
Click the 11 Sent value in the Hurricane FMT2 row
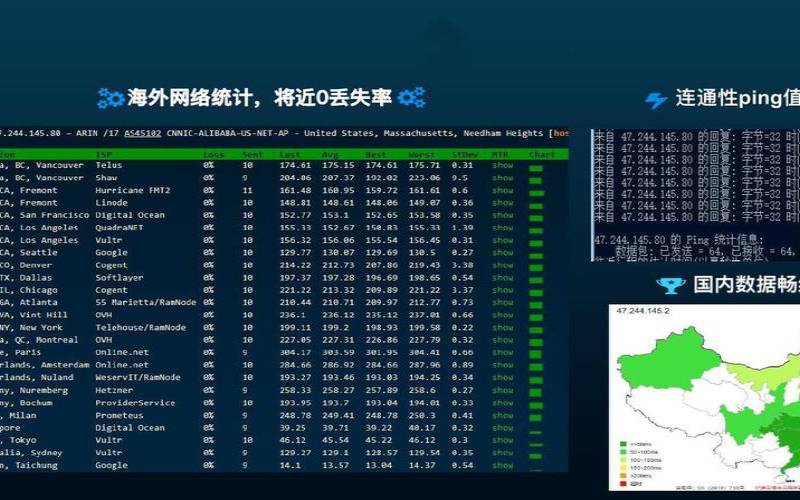pos(247,190)
